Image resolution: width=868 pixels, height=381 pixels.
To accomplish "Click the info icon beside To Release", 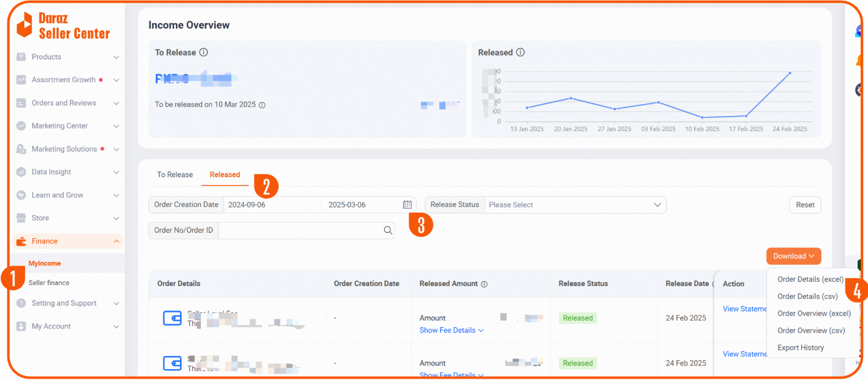I will pyautogui.click(x=203, y=53).
